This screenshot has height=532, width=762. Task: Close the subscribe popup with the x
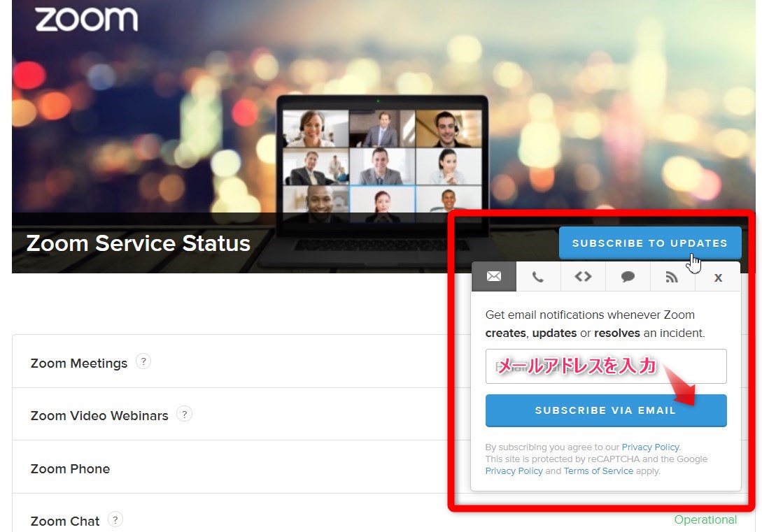(x=718, y=277)
